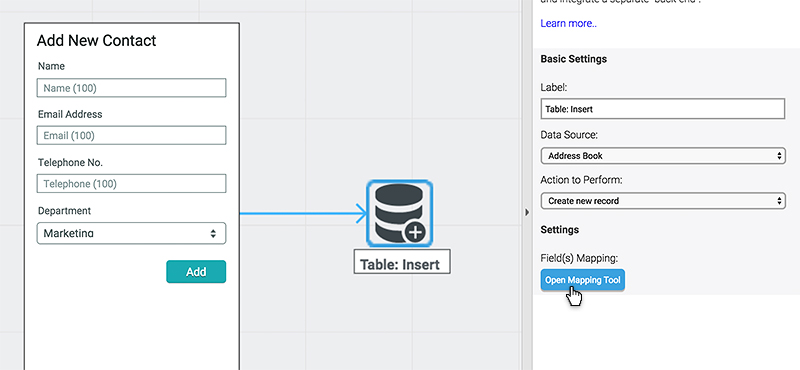Open the Department dropdown showing Marketing
Image resolution: width=800 pixels, height=370 pixels.
point(131,233)
